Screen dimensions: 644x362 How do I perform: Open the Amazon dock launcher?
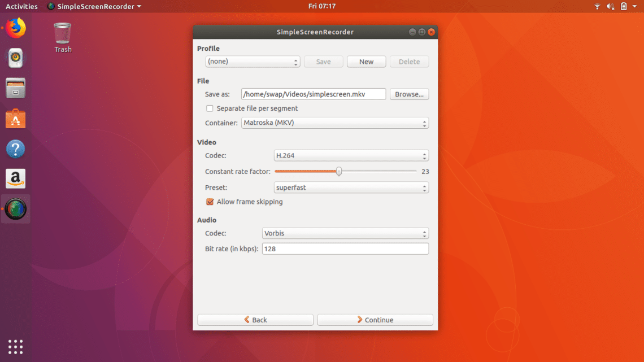pyautogui.click(x=16, y=179)
